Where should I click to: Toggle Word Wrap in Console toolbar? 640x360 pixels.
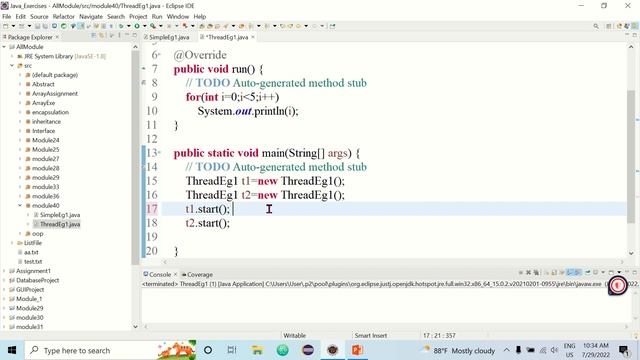[x=562, y=272]
